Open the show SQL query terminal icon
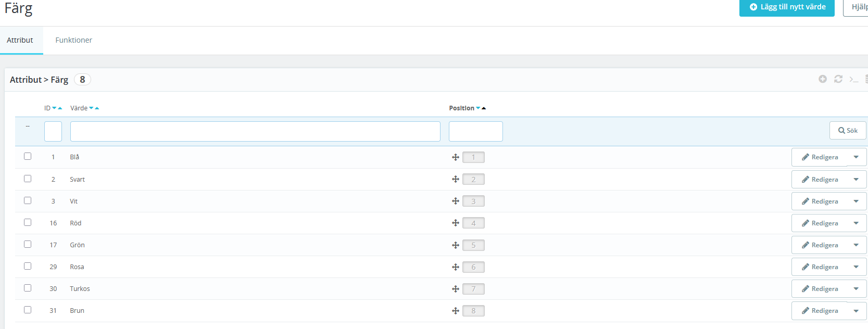Image resolution: width=868 pixels, height=329 pixels. (x=854, y=80)
